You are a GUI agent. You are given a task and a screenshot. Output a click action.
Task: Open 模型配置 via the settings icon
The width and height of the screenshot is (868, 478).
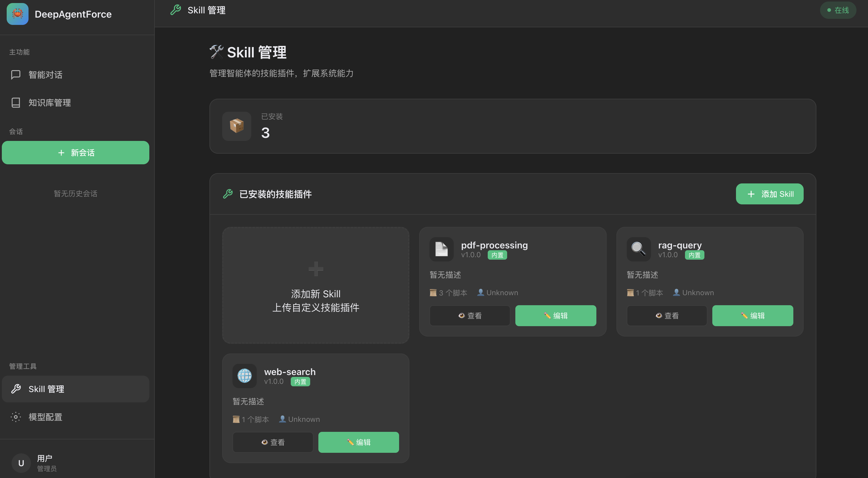click(x=15, y=417)
